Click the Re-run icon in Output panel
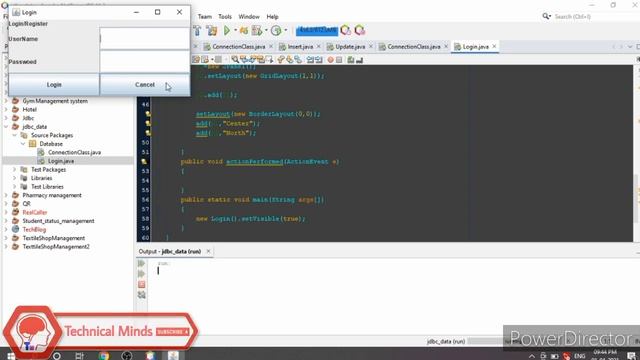Viewport: 640px width, 360px height. (142, 263)
